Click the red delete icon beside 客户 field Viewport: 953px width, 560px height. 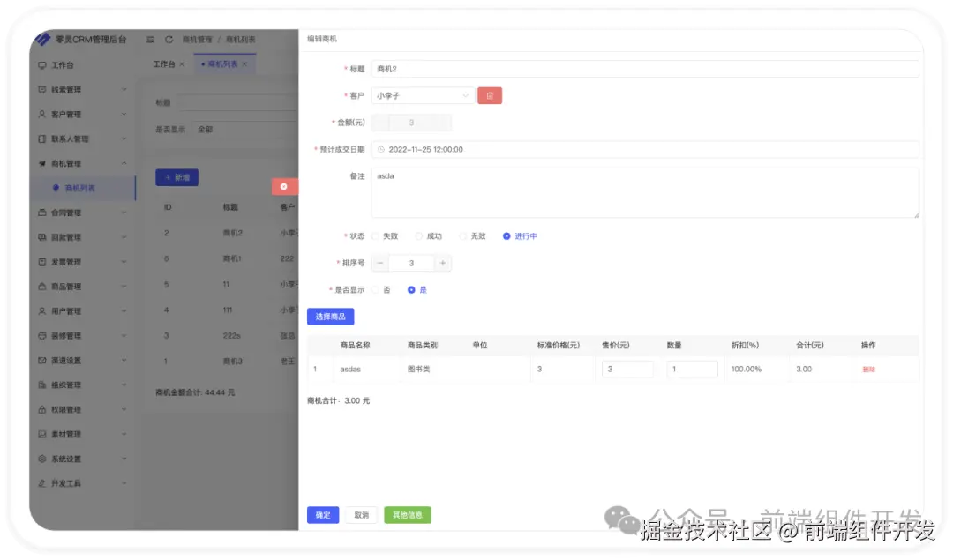click(490, 95)
